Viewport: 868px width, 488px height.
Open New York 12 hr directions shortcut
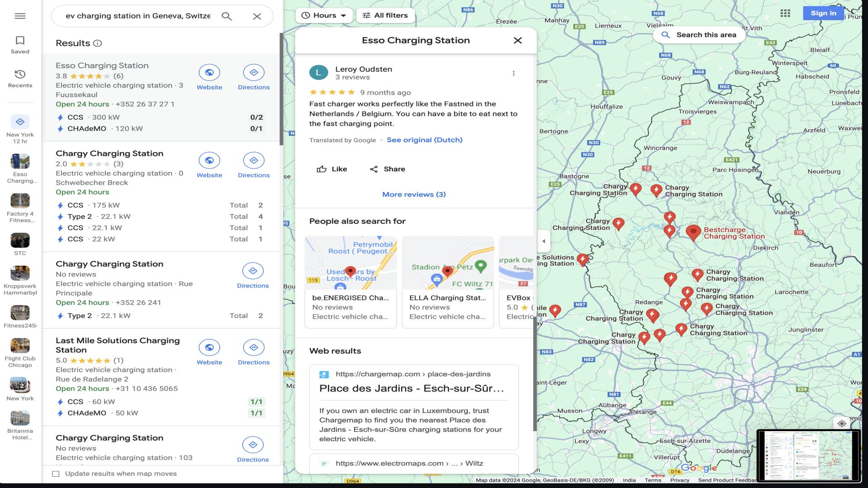[20, 129]
